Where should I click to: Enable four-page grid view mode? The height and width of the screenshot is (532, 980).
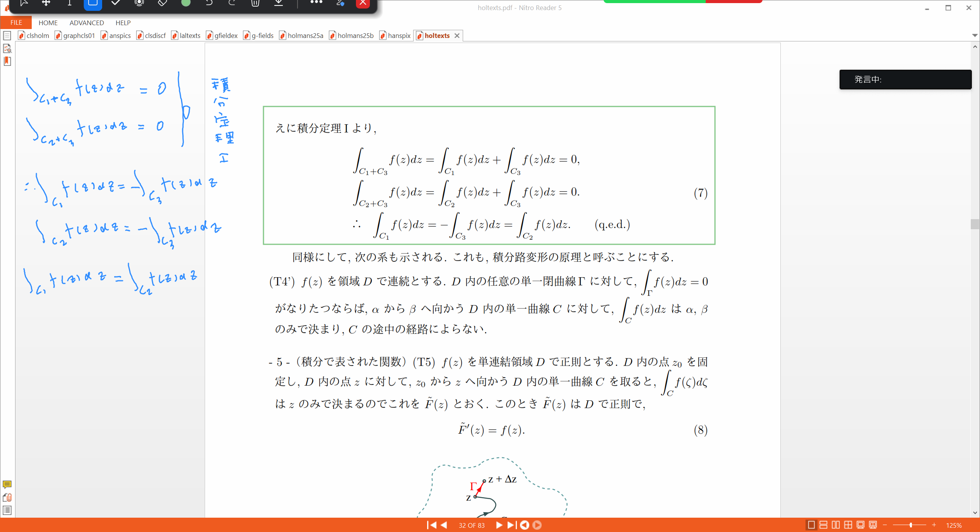[848, 525]
